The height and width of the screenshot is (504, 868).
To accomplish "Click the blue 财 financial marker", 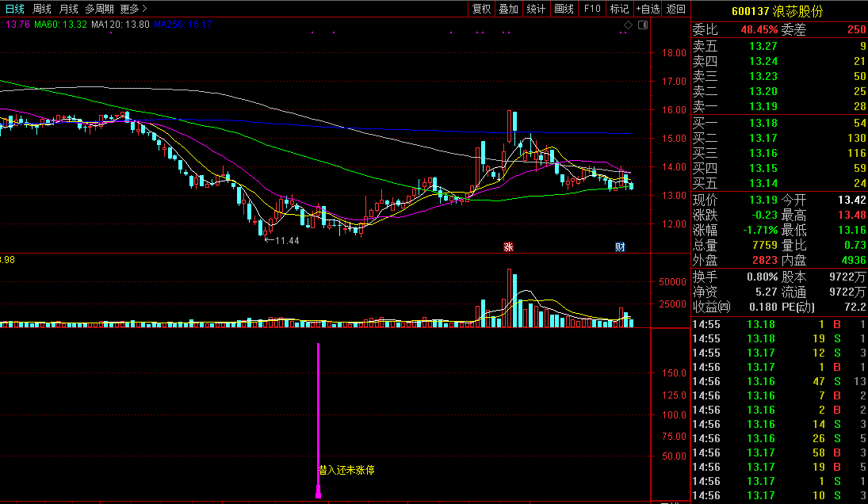I will [620, 246].
